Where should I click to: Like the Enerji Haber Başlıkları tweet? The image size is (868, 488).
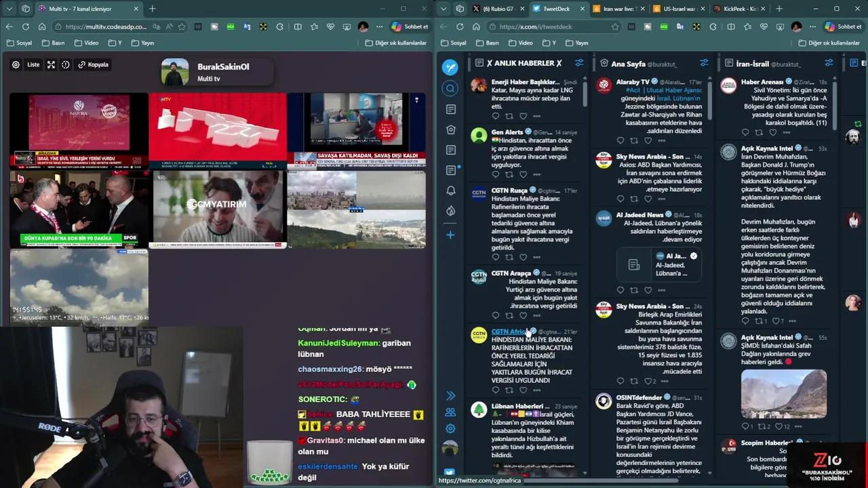click(x=523, y=117)
